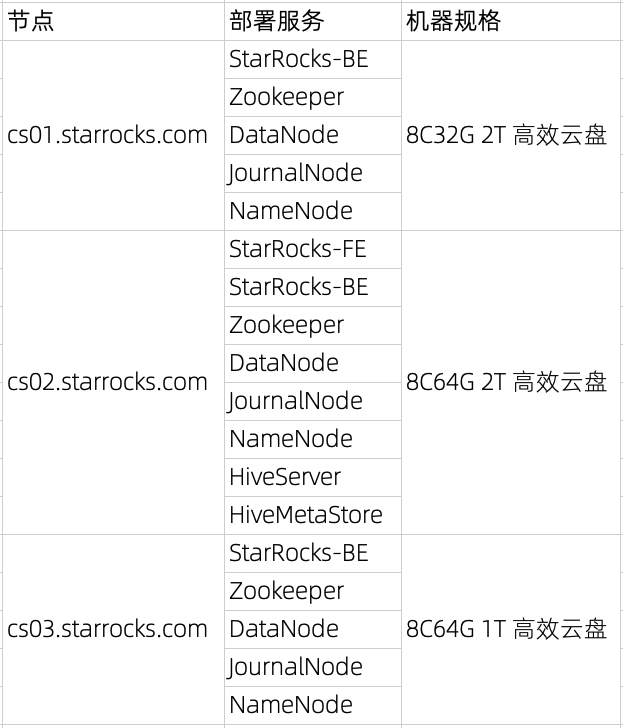This screenshot has height=728, width=623.
Task: Click the 8C64G 2T 高效云盘 cell
Action: [x=511, y=382]
